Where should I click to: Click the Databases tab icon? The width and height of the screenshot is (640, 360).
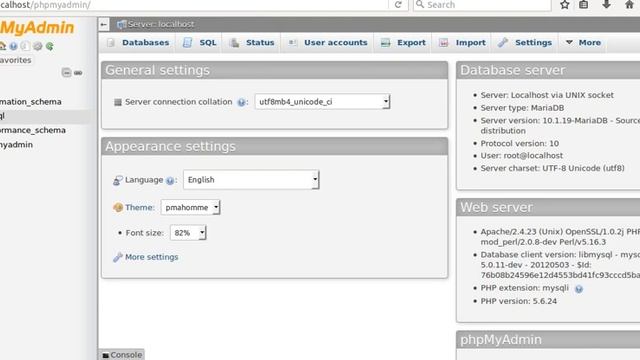(111, 42)
